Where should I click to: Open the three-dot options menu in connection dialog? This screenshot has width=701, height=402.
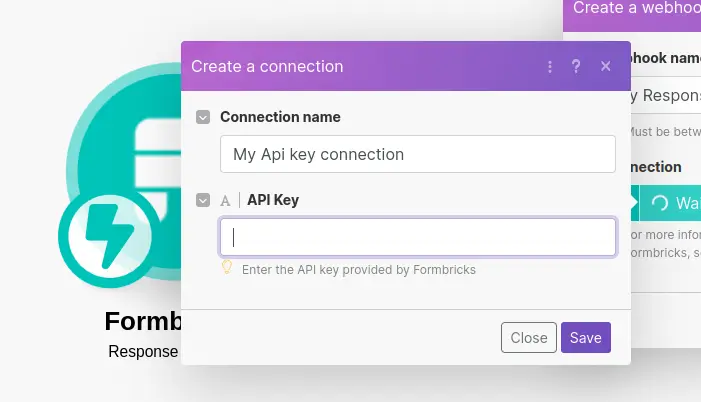pyautogui.click(x=549, y=67)
